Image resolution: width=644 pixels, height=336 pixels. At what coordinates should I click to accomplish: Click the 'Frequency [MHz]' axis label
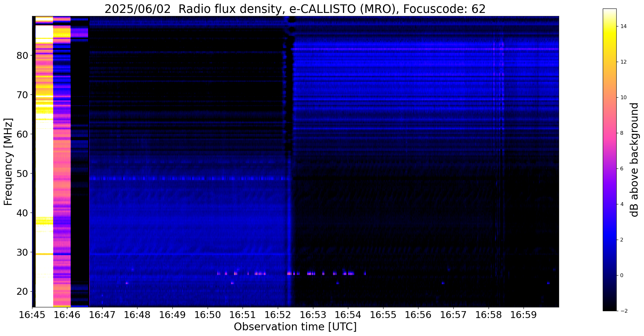pos(8,162)
